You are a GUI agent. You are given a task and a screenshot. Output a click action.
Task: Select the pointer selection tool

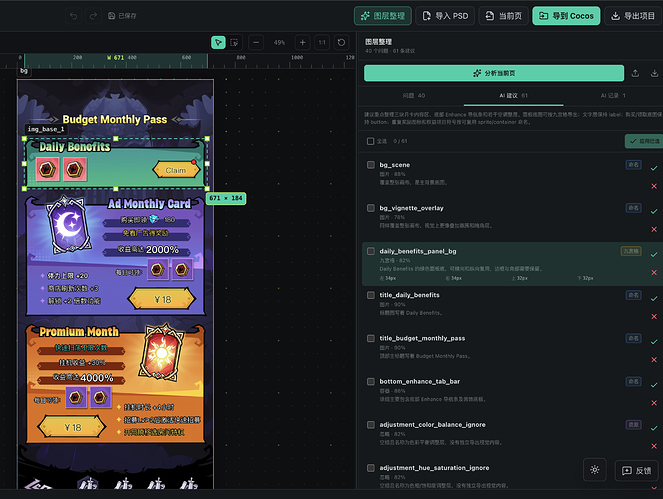(218, 42)
